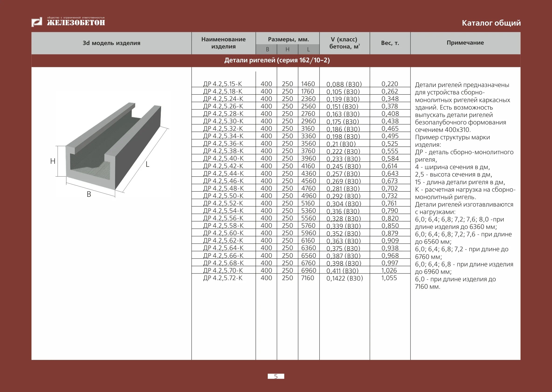Click the volume value '0,1422 (В30)'
Viewport: 552px width, 392px height.
tap(345, 278)
